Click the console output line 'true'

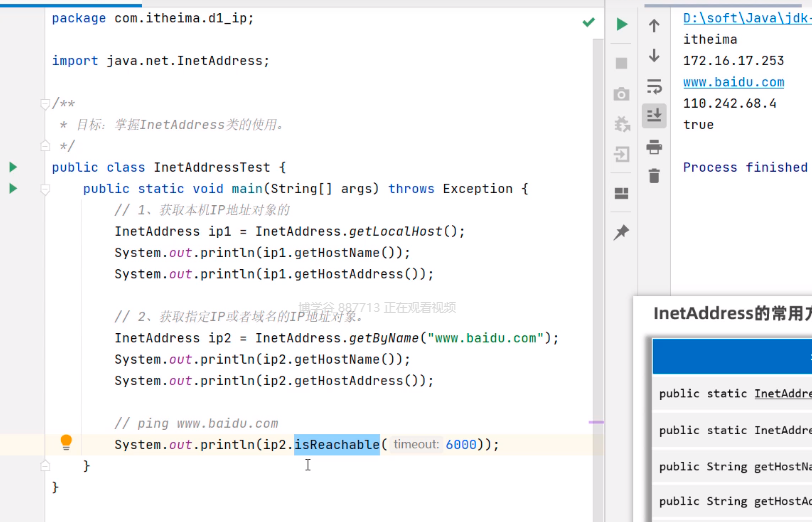coord(698,124)
